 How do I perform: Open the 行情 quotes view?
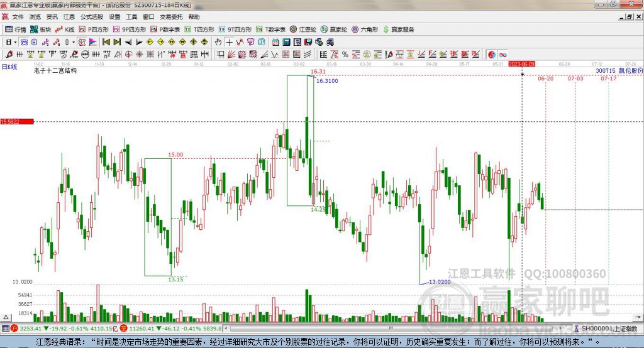click(x=16, y=30)
